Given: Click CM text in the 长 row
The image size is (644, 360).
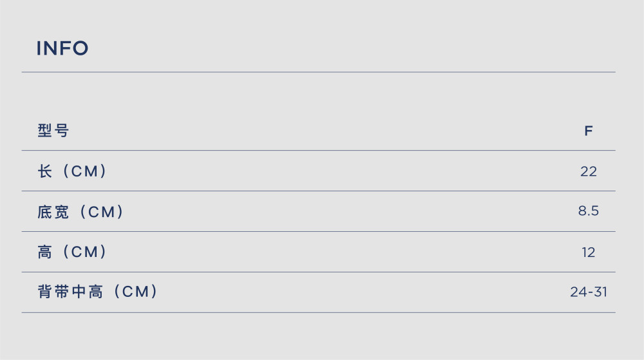Looking at the screenshot, I should click(x=84, y=171).
